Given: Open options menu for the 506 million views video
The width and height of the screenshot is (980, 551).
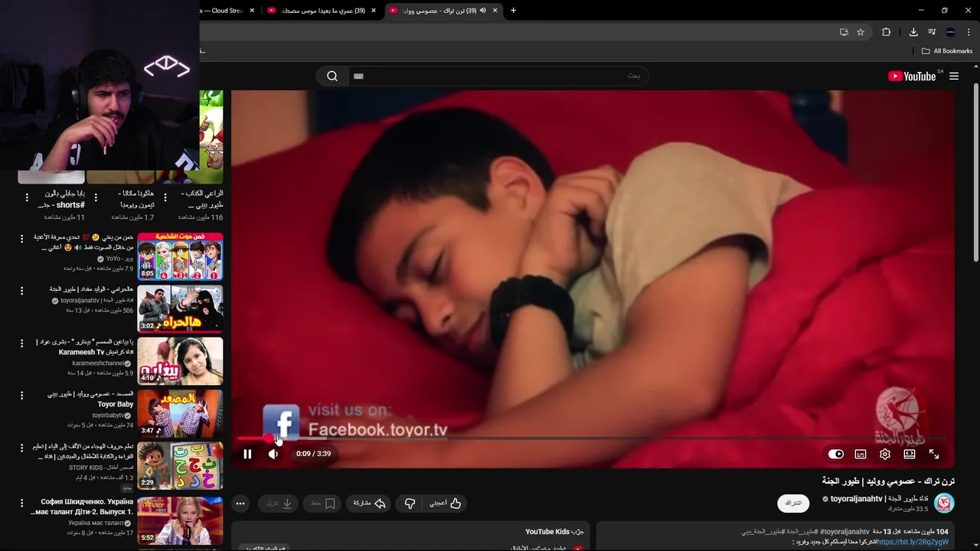Looking at the screenshot, I should [x=21, y=291].
